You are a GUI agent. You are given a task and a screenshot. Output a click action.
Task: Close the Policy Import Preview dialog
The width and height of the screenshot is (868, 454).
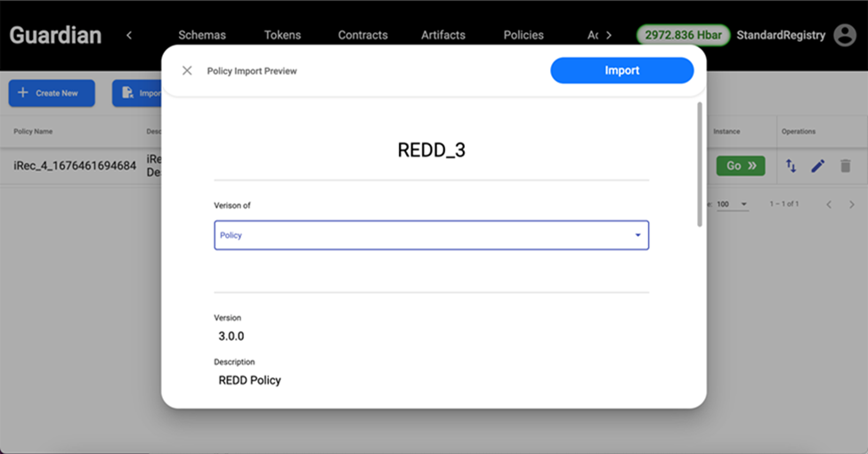click(x=187, y=70)
